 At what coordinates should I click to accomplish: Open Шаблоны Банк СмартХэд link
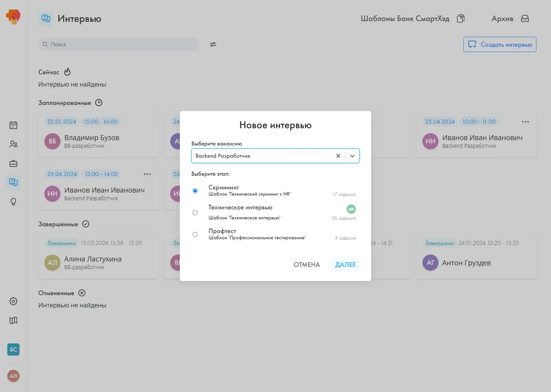point(405,18)
